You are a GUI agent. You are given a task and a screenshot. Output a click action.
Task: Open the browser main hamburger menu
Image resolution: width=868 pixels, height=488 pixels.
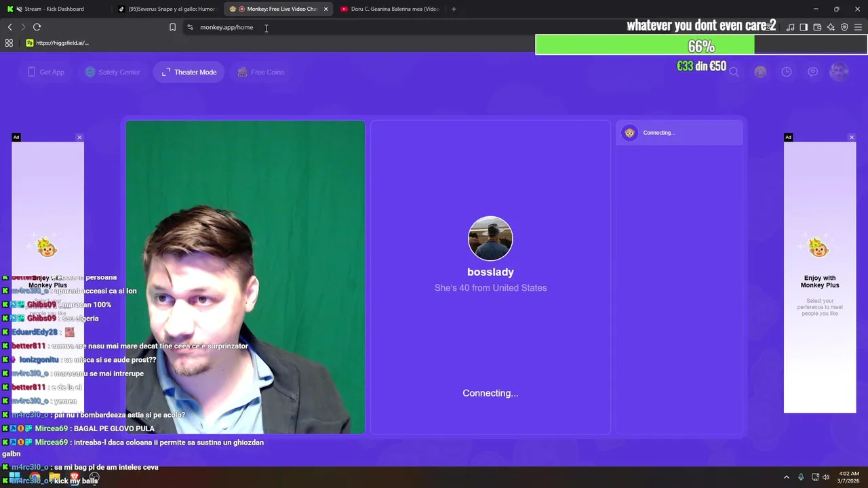[x=858, y=27]
